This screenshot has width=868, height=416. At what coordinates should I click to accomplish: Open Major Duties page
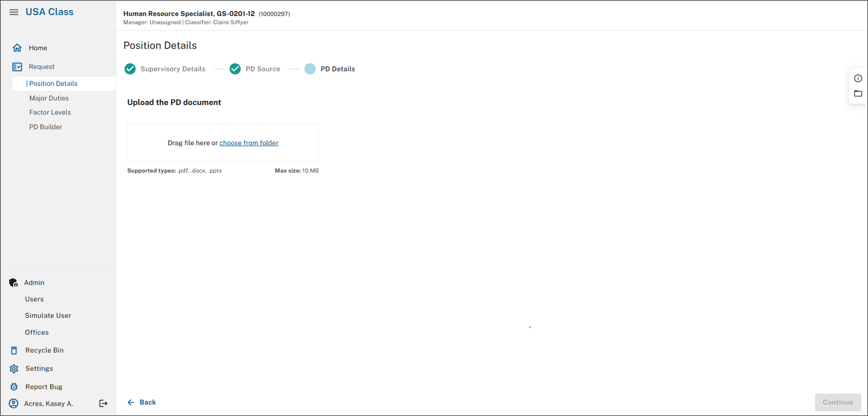(49, 98)
